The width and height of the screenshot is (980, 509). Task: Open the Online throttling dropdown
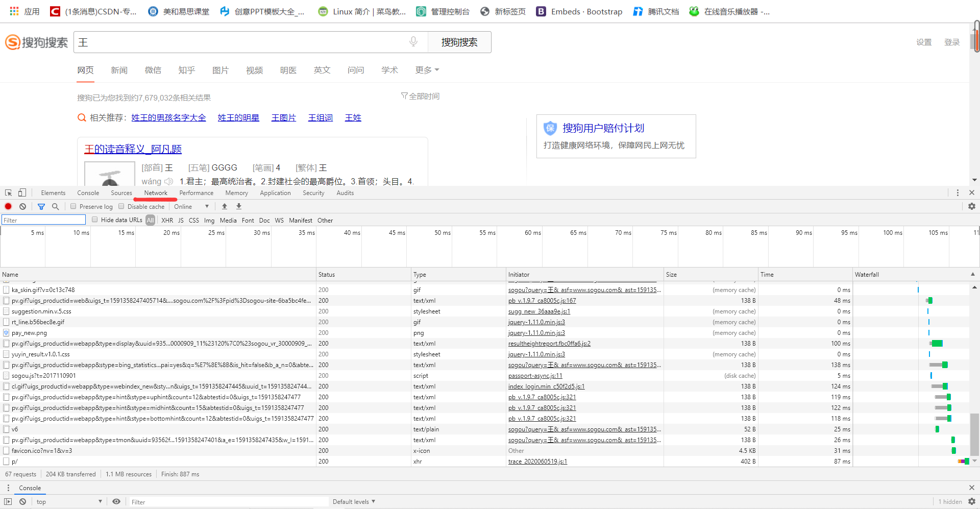point(191,207)
